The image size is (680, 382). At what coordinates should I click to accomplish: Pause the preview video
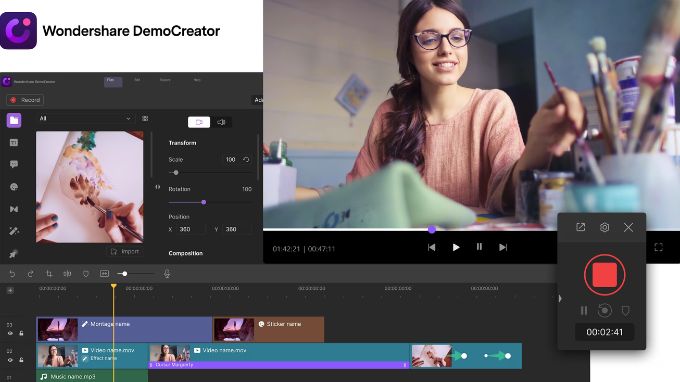479,247
